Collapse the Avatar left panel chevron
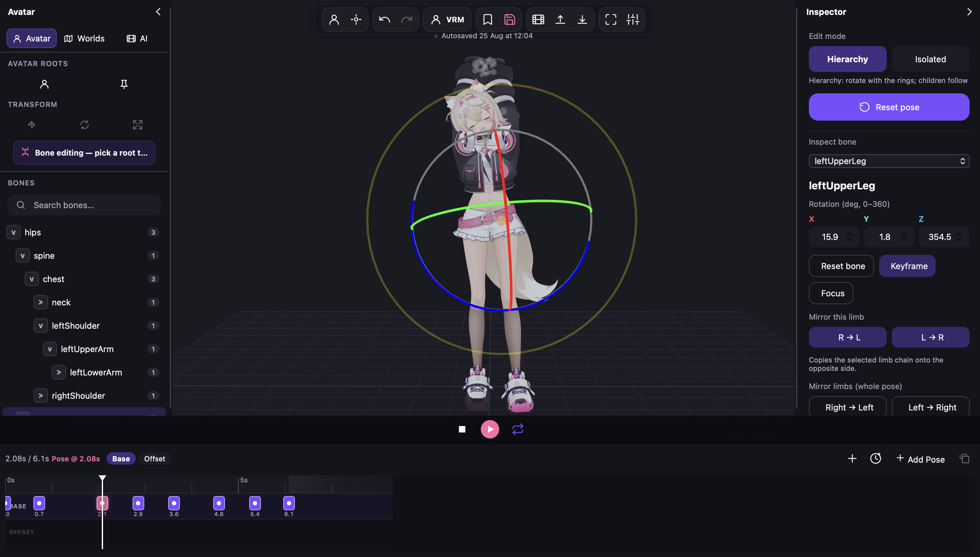 (x=158, y=12)
